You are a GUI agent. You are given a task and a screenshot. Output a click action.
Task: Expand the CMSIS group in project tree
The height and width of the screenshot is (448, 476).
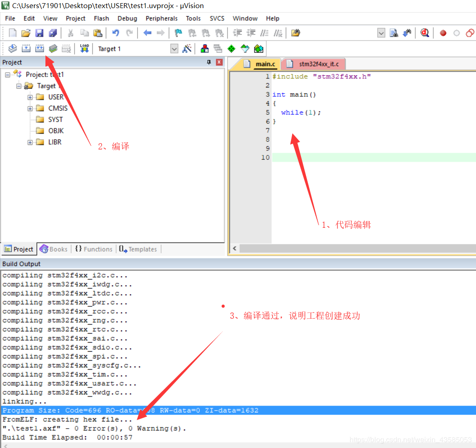(30, 109)
